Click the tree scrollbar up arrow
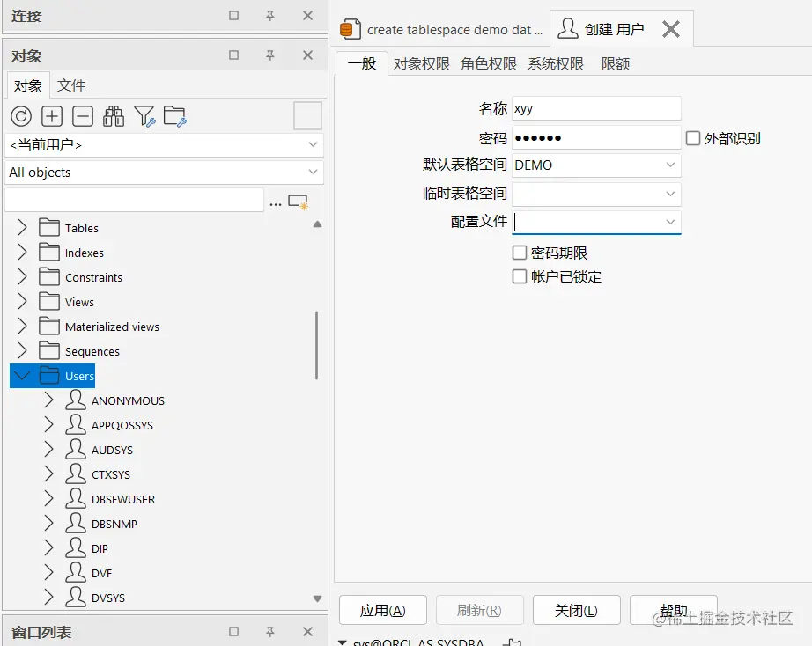This screenshot has width=812, height=646. 317,224
